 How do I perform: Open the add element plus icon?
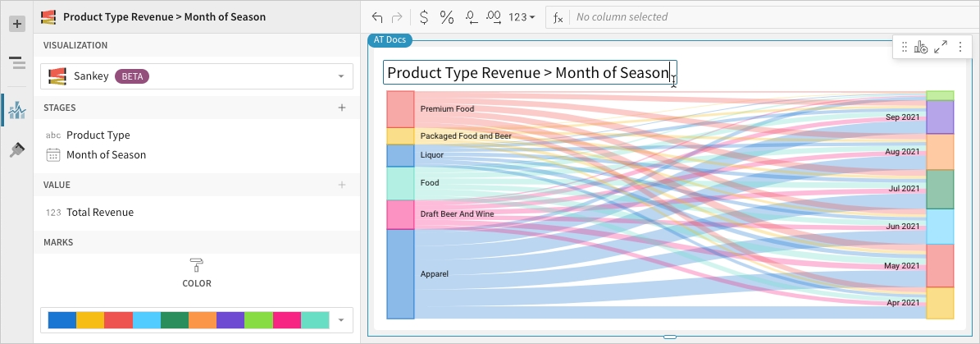16,24
